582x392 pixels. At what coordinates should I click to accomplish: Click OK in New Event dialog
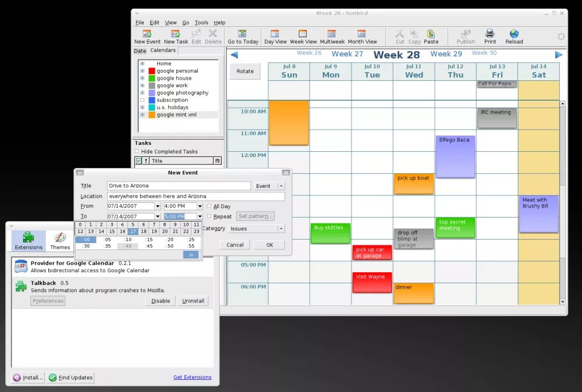(x=269, y=245)
